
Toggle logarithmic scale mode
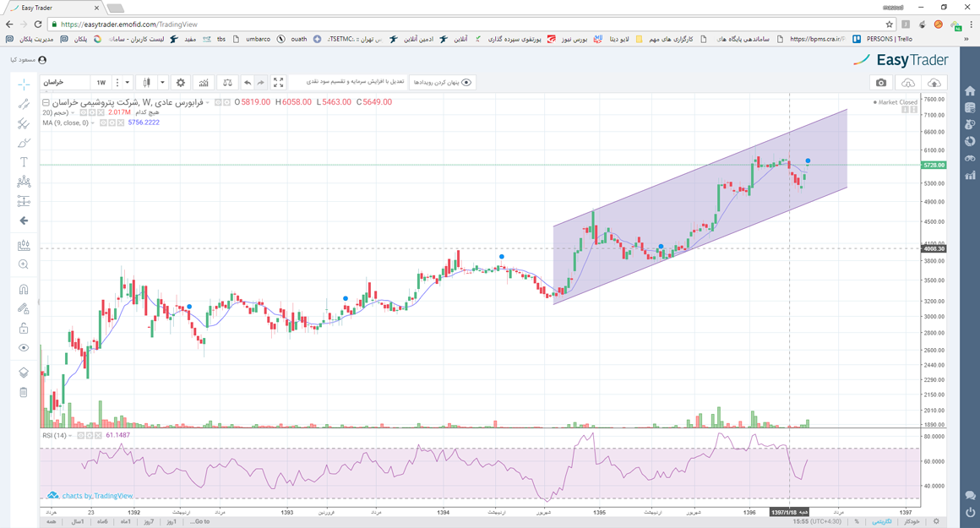pos(882,521)
